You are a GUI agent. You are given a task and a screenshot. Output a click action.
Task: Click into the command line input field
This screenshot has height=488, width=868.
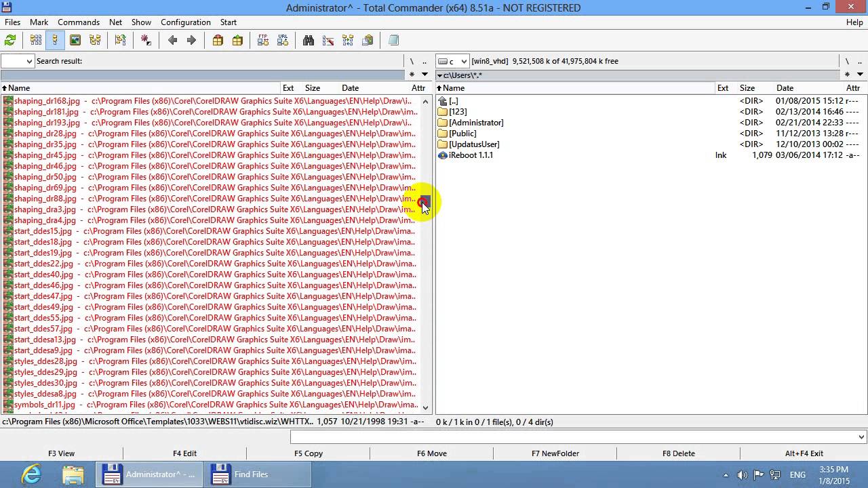click(573, 437)
